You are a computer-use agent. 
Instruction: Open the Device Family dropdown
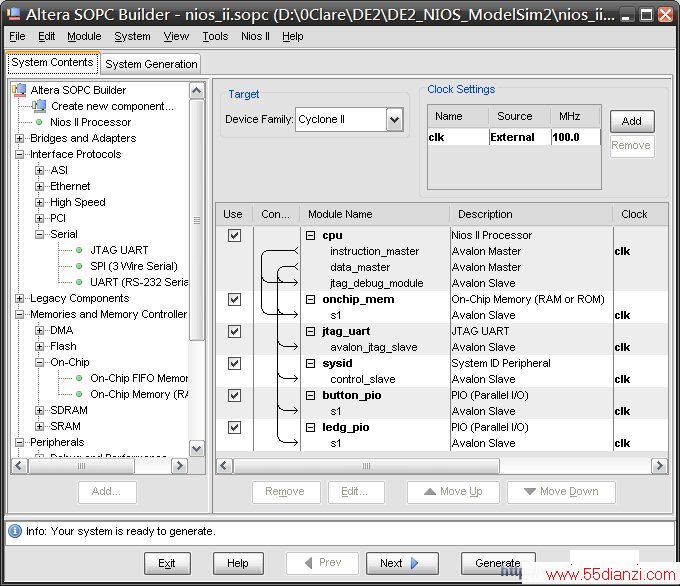pos(394,119)
